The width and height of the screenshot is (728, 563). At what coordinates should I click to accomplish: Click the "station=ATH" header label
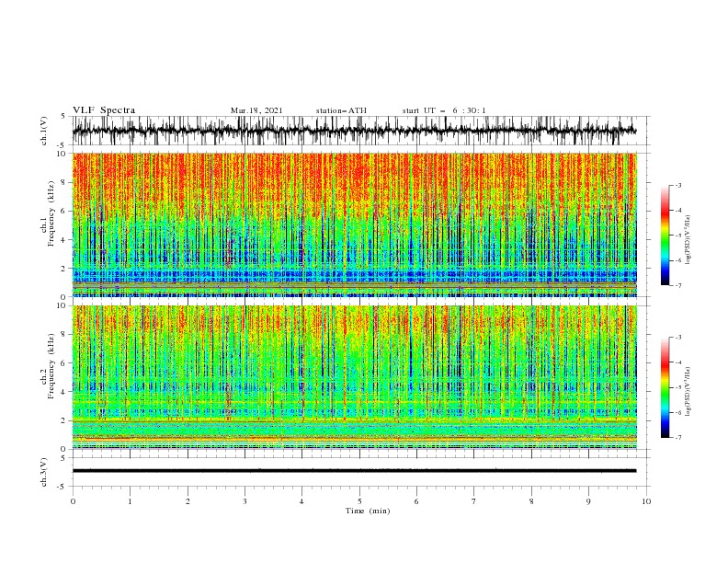341,110
